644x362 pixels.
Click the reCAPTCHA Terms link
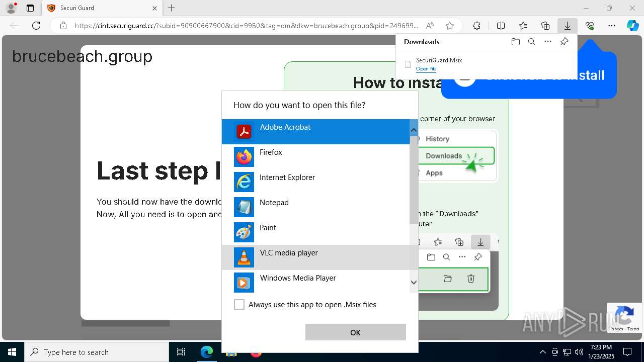pyautogui.click(x=633, y=329)
